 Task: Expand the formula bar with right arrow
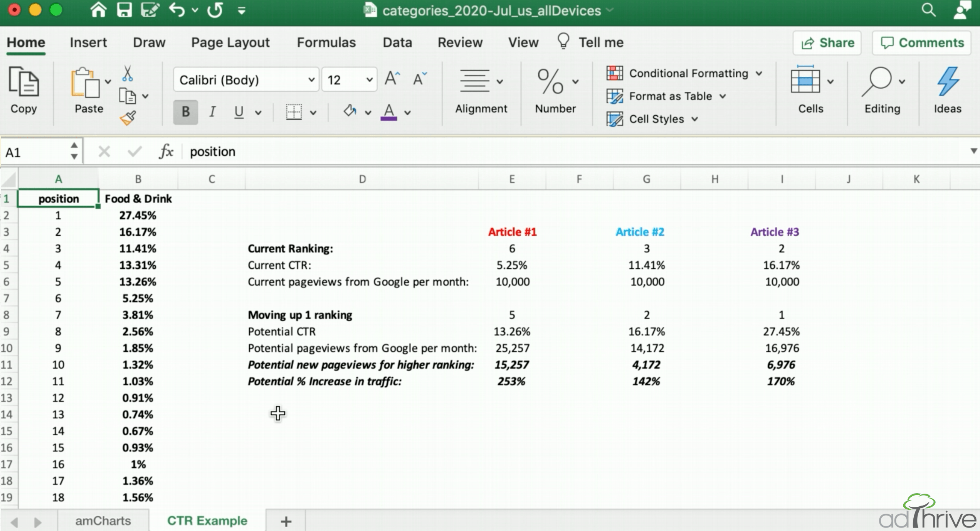pos(973,151)
